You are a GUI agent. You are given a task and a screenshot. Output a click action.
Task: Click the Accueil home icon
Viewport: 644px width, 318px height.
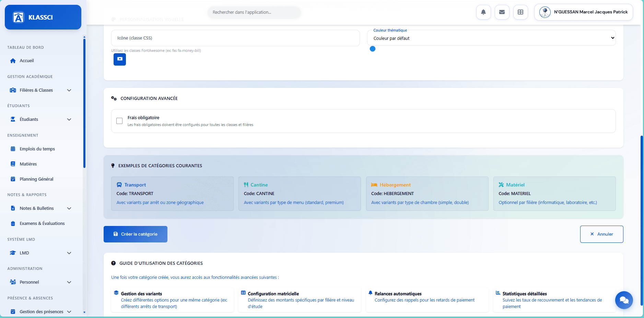(13, 60)
